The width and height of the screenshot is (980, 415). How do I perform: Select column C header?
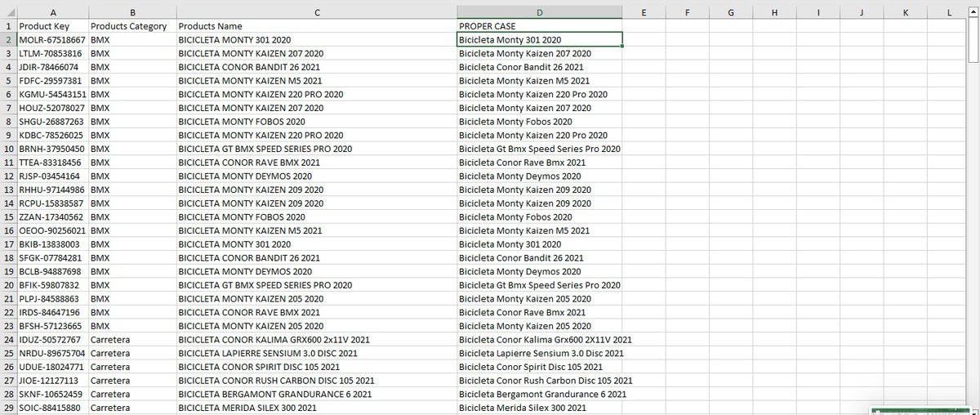coord(316,12)
